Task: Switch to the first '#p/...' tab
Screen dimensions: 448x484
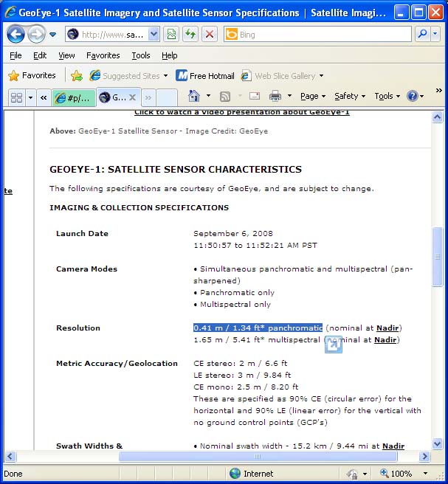Action: pyautogui.click(x=73, y=97)
